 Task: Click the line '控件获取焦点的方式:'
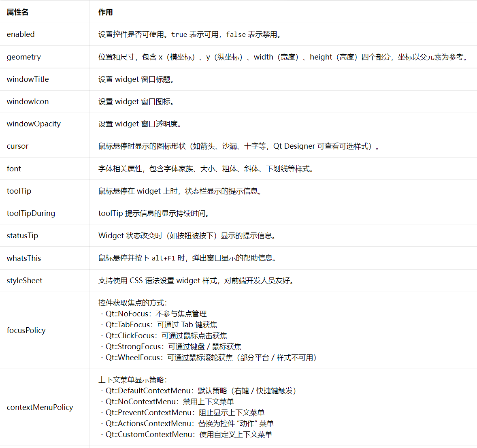[133, 303]
